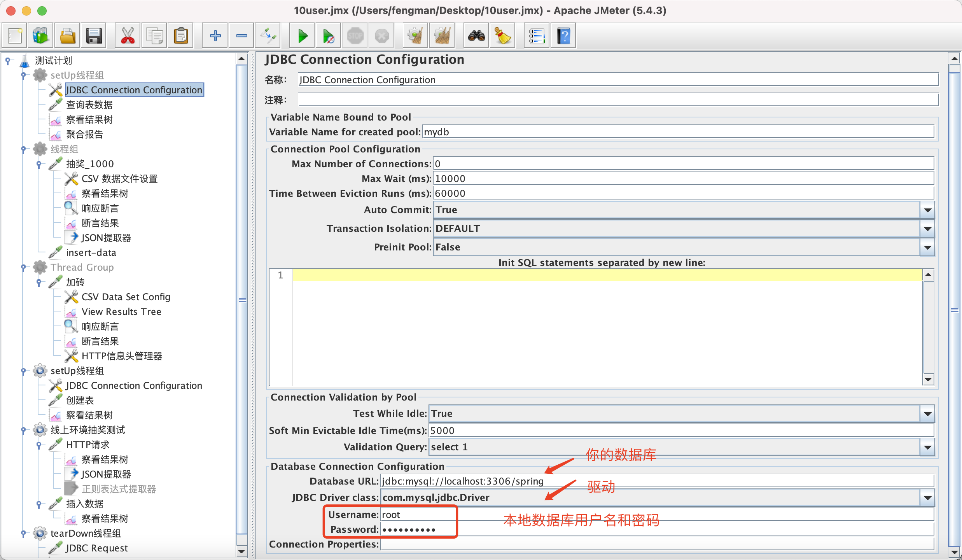Image resolution: width=962 pixels, height=560 pixels.
Task: Select 正则表达式提取器 disabled element
Action: coord(119,489)
